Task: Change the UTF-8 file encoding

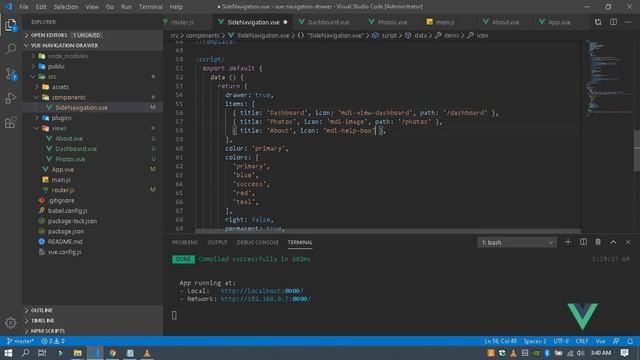Action: point(561,341)
